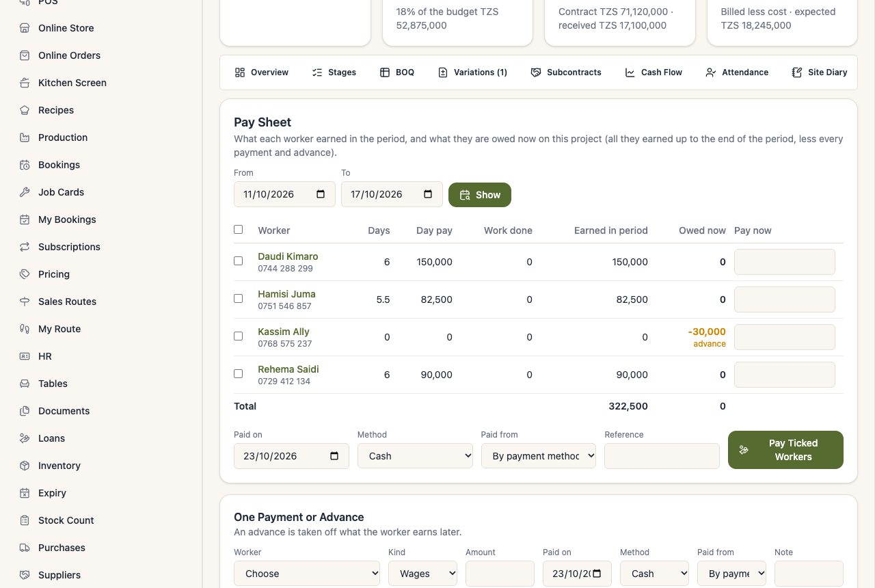Click the Stock Count clipboard icon
The height and width of the screenshot is (588, 875).
click(25, 520)
